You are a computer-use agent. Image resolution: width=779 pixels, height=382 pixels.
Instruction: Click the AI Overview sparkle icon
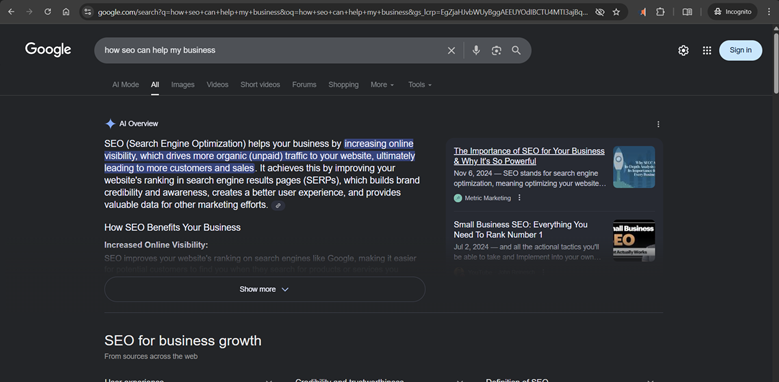click(x=110, y=124)
